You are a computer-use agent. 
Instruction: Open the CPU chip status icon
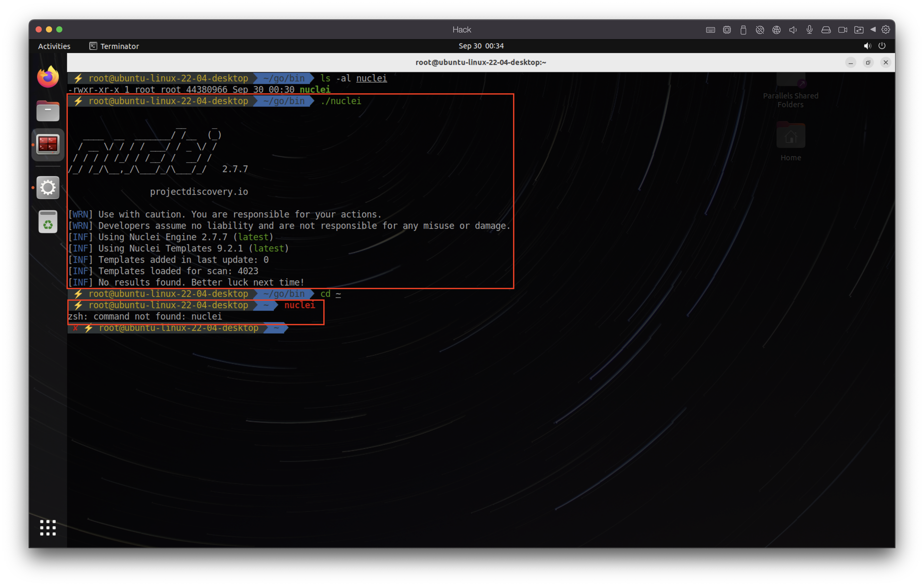pos(727,30)
